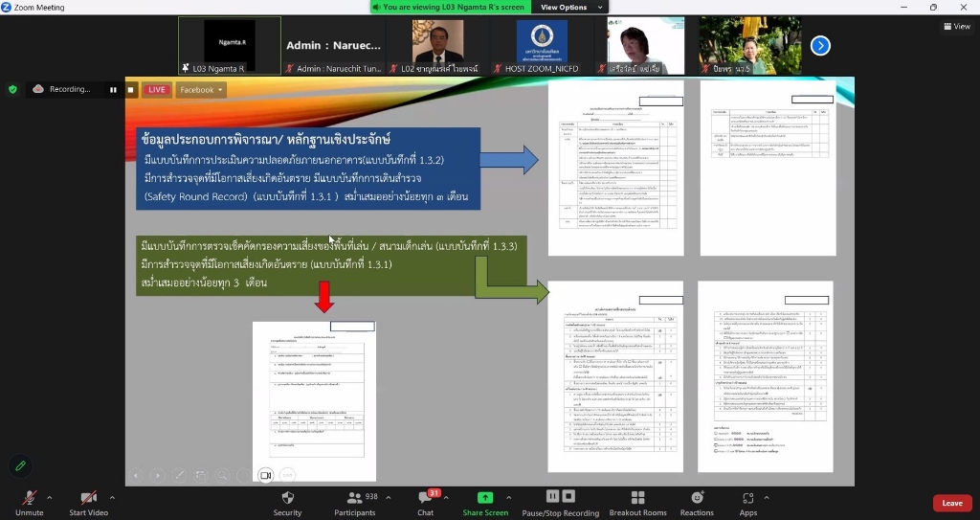Click the form page below the red arrow
This screenshot has height=520, width=980.
click(x=314, y=401)
